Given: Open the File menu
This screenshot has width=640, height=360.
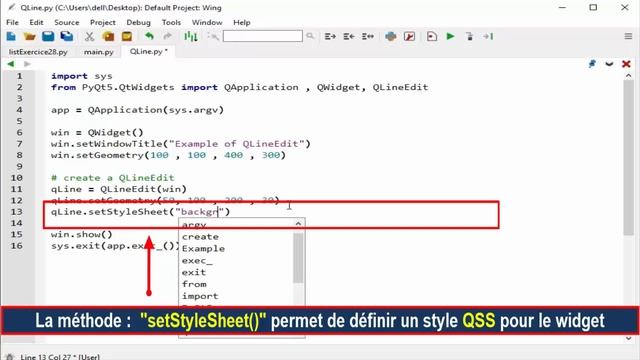Looking at the screenshot, I should 12,22.
